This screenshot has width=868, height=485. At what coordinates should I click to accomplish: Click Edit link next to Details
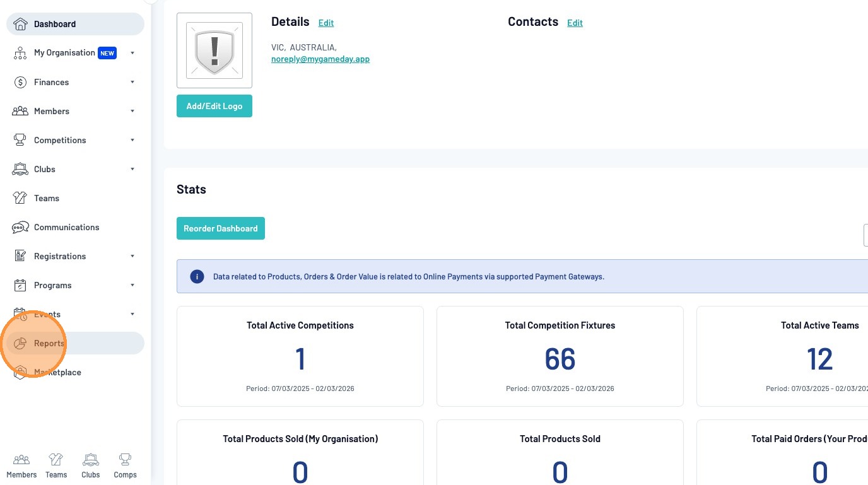(326, 23)
